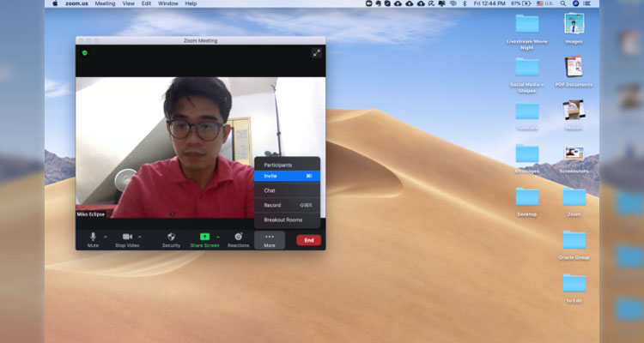The height and width of the screenshot is (343, 644).
Task: Click the Fri 12:44 PM clock
Action: (x=489, y=3)
